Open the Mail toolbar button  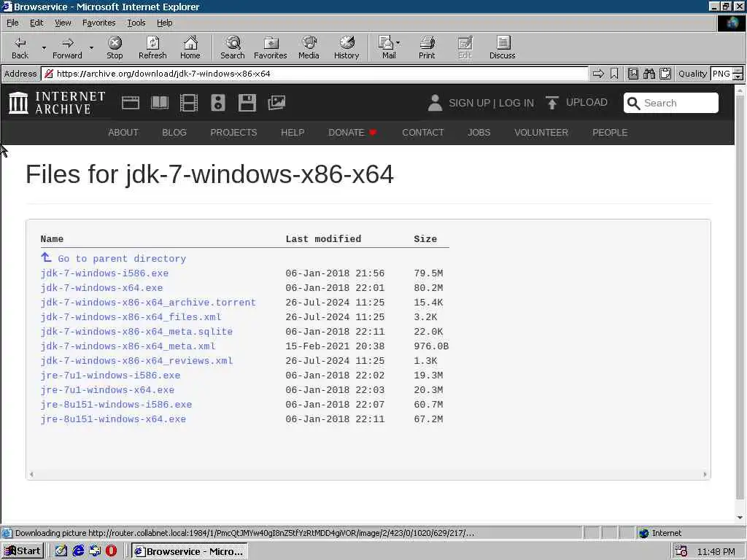387,47
